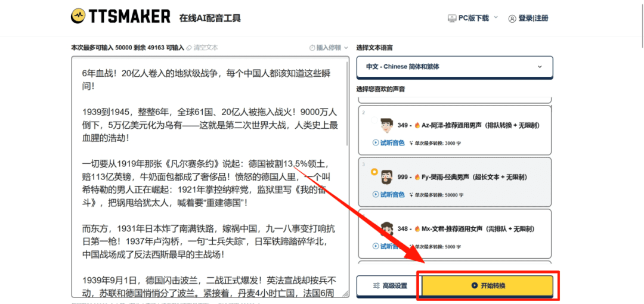Click the eraser icon beside 清空文本
Viewport: 644px width, 304px height.
click(190, 48)
